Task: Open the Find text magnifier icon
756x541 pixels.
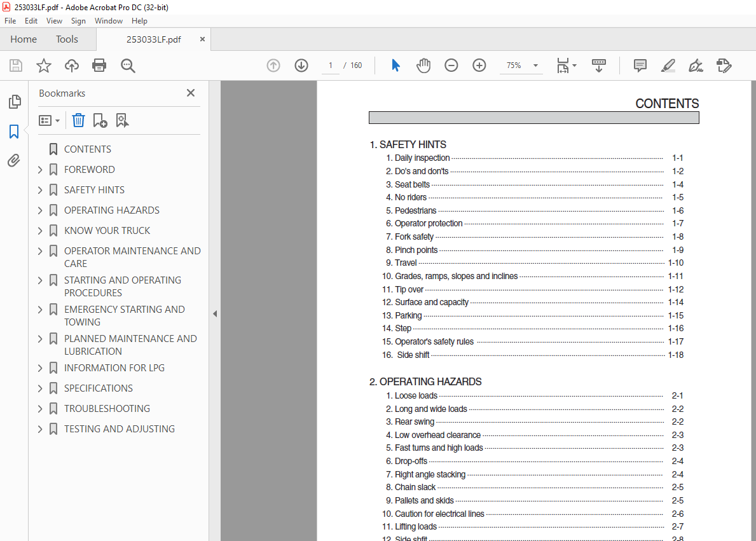Action: click(x=128, y=65)
